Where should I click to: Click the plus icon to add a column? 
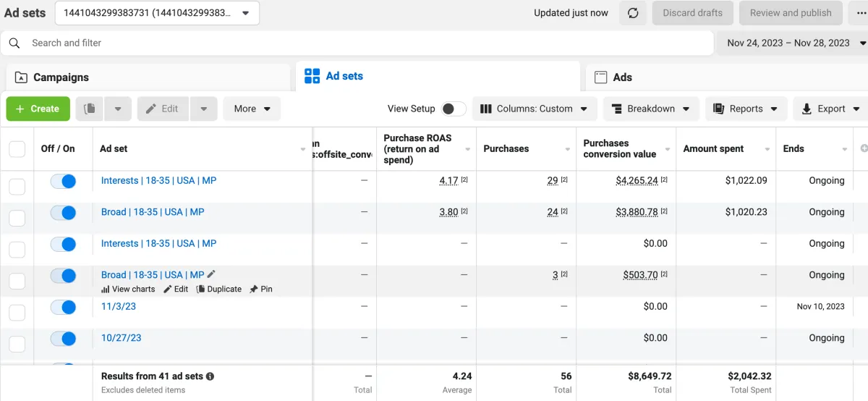click(863, 148)
